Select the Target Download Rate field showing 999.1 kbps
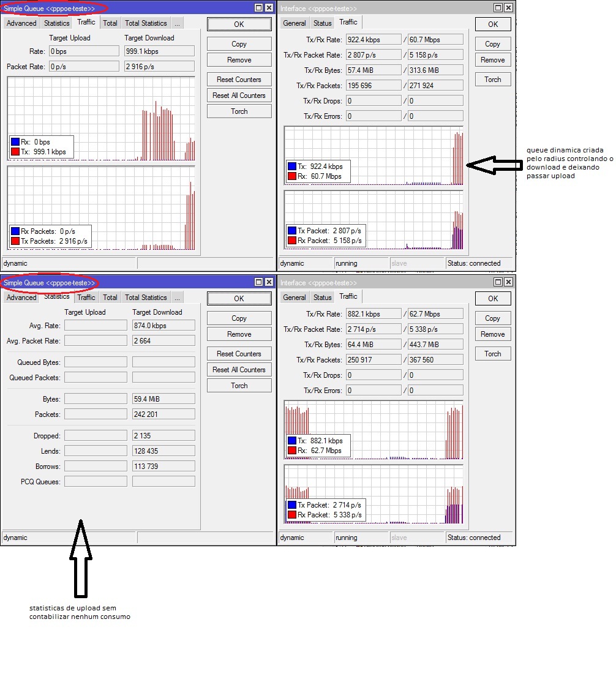 coord(159,51)
